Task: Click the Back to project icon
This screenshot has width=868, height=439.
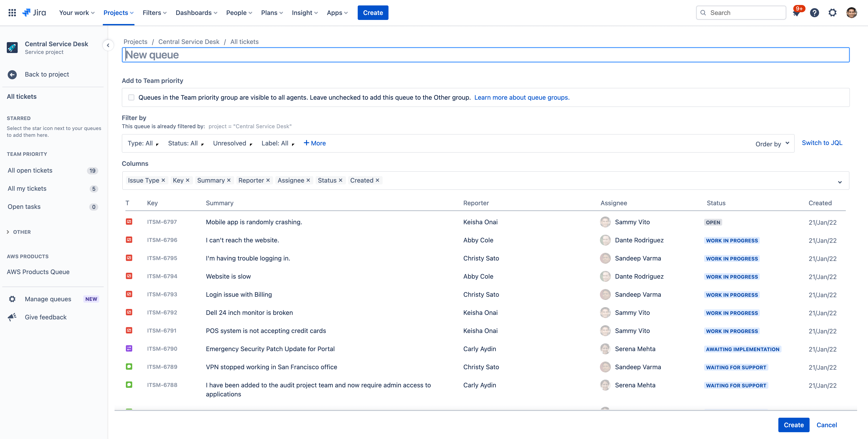Action: (x=12, y=74)
